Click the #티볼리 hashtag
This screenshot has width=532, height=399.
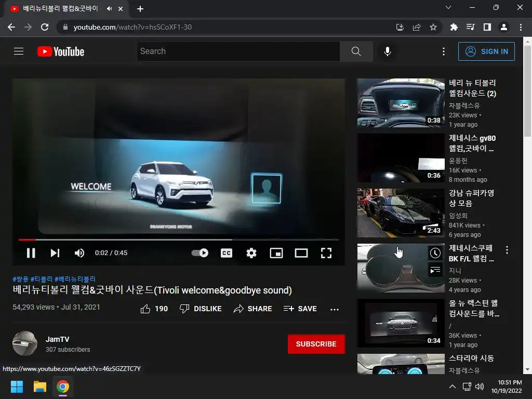42,279
